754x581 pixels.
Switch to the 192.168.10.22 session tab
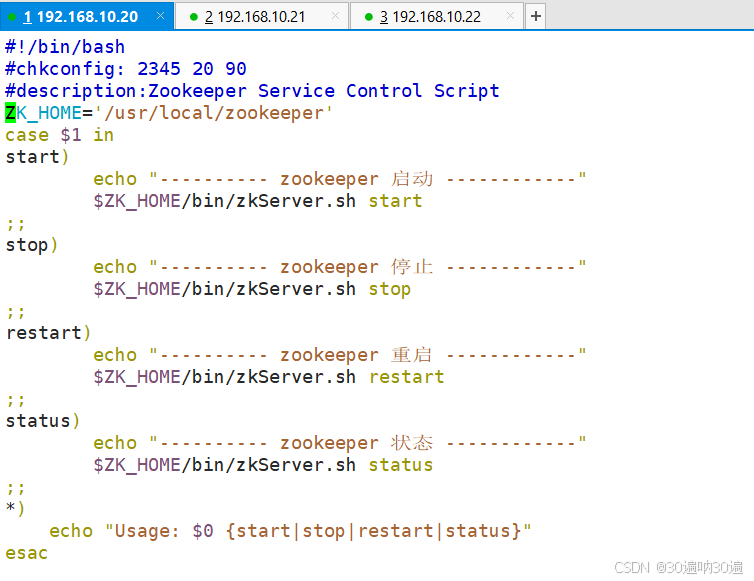(x=436, y=16)
